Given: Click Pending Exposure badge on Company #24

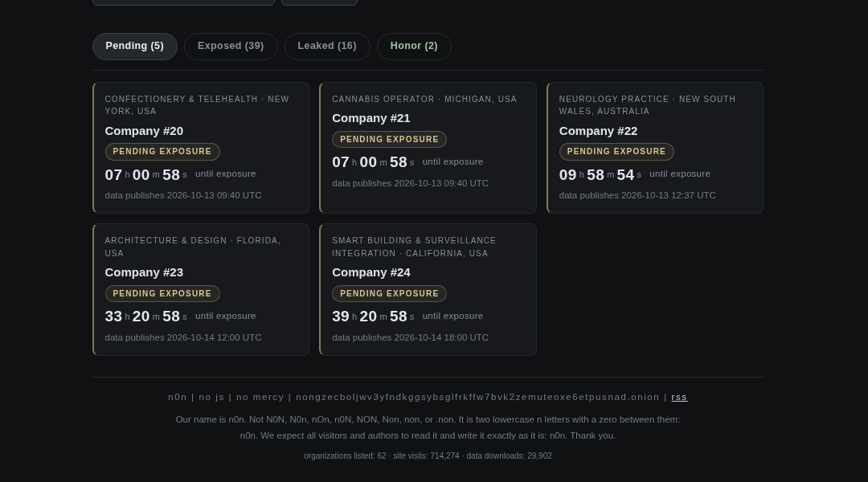Looking at the screenshot, I should [x=389, y=294].
